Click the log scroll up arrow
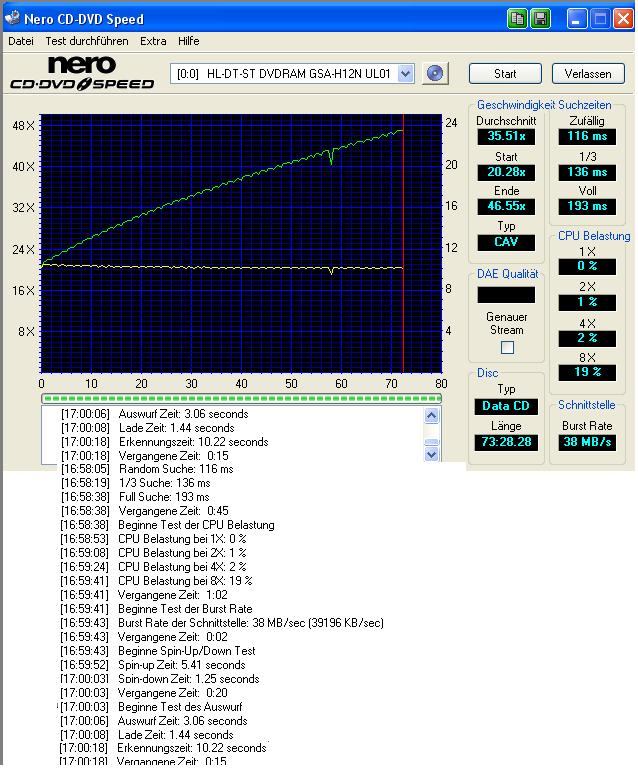 (x=432, y=416)
